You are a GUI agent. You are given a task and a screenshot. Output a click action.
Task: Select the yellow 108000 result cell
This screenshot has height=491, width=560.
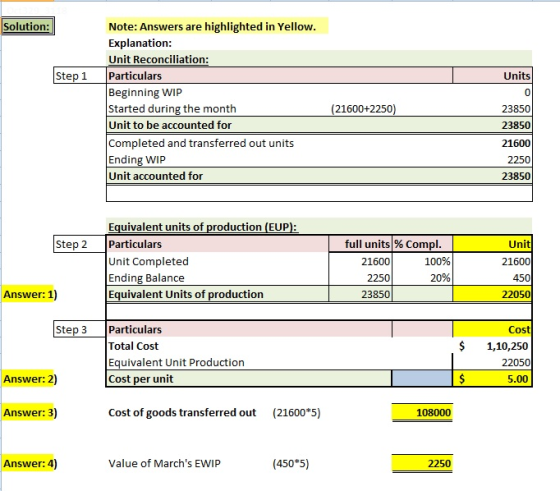click(x=422, y=412)
